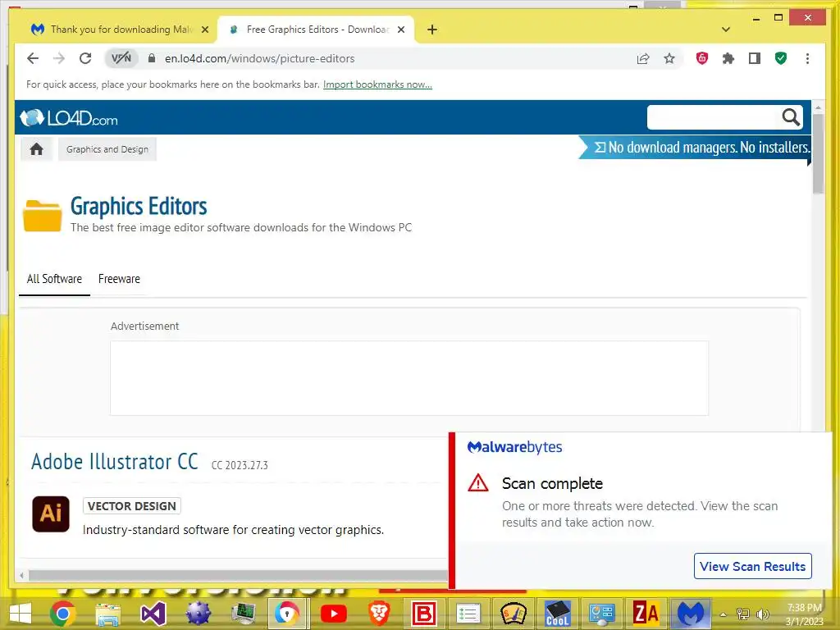
Task: Bookmark this page with star
Action: click(669, 58)
